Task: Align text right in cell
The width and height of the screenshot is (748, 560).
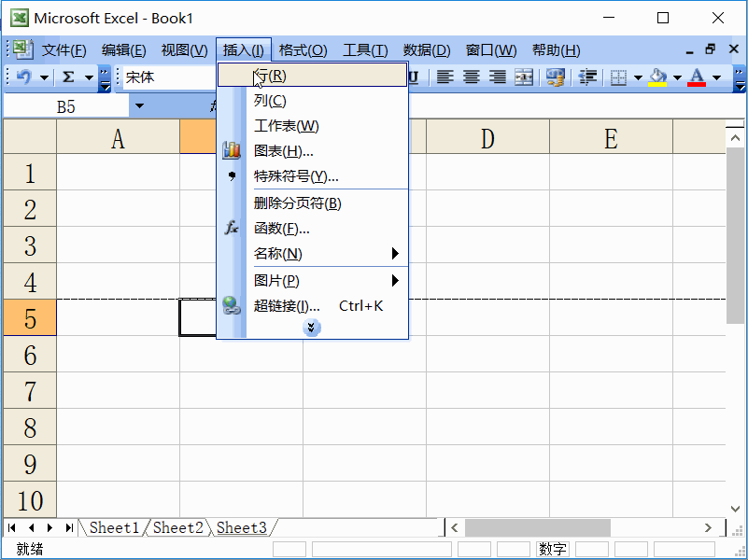Action: point(498,77)
